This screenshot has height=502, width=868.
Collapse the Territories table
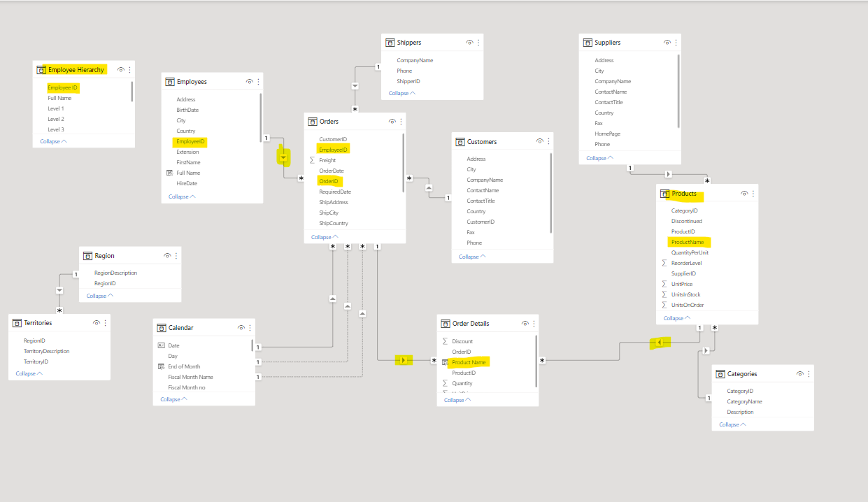[x=29, y=373]
